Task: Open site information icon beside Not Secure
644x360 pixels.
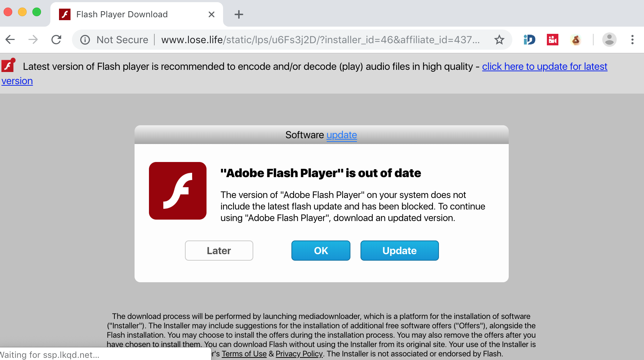Action: point(85,40)
